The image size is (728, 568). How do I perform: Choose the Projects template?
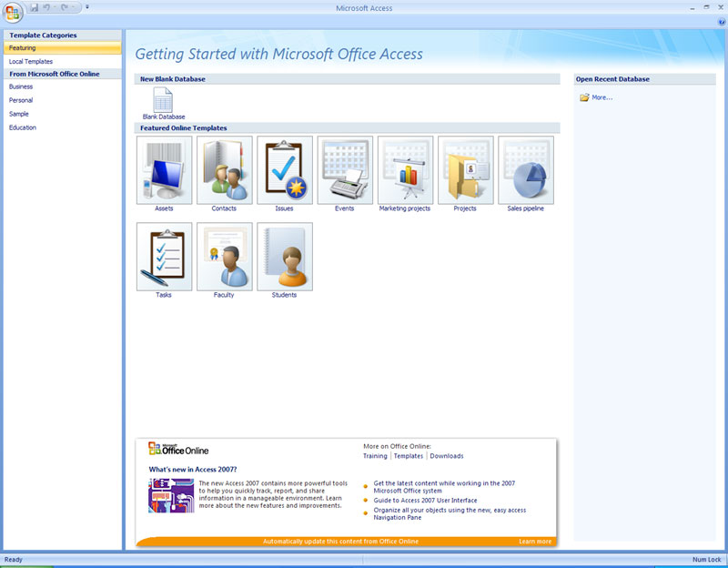click(x=465, y=174)
